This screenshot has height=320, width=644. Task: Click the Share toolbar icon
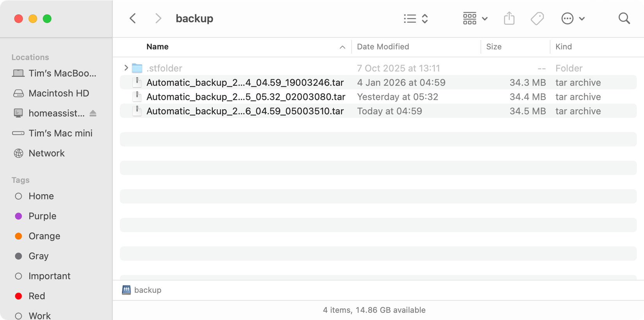tap(509, 18)
